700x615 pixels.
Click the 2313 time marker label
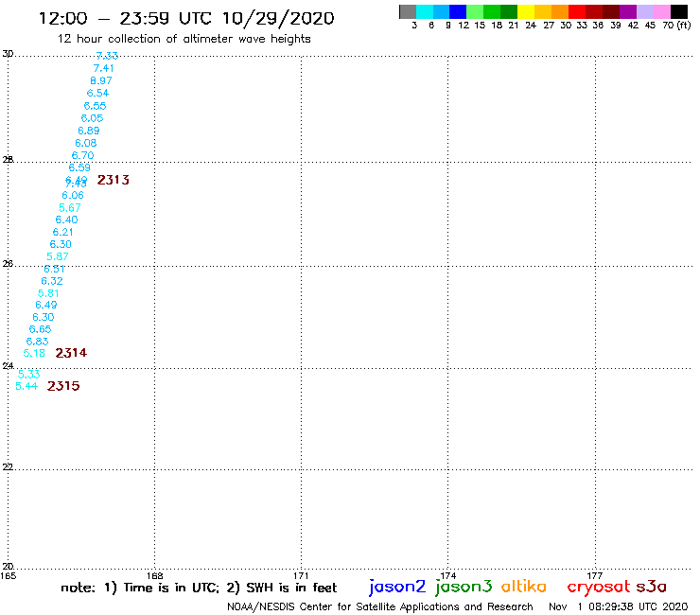pyautogui.click(x=114, y=180)
